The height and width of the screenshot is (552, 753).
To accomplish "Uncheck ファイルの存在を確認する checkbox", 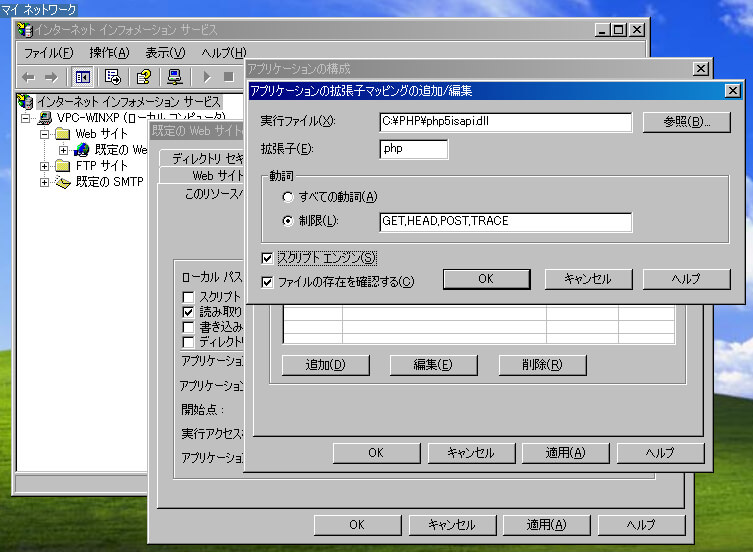I will click(x=267, y=282).
